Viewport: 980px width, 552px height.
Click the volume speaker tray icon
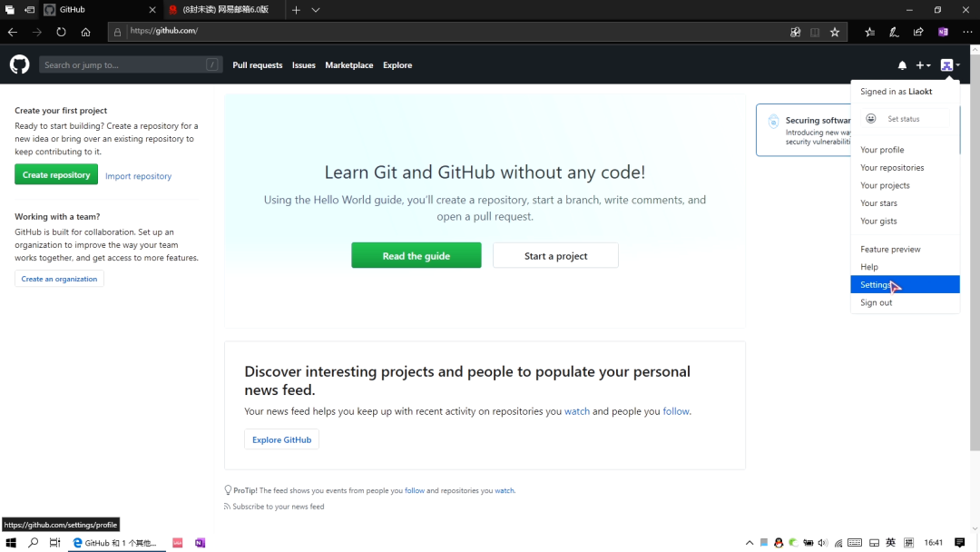[822, 543]
